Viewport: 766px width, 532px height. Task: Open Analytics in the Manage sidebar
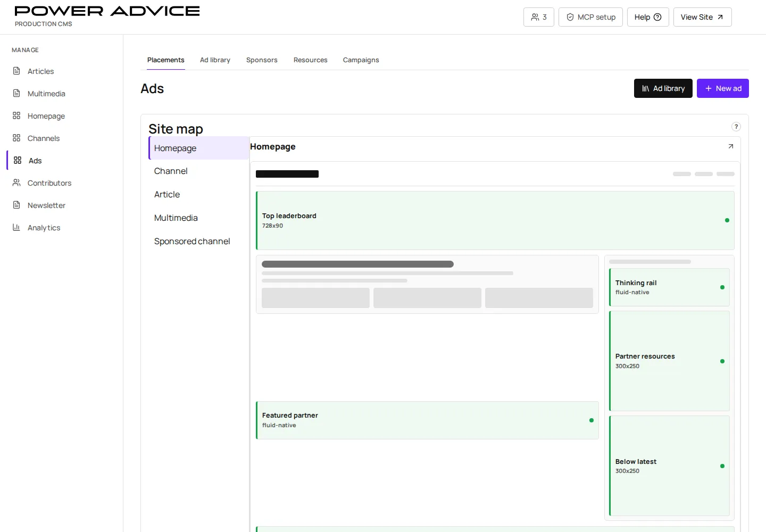(62, 228)
